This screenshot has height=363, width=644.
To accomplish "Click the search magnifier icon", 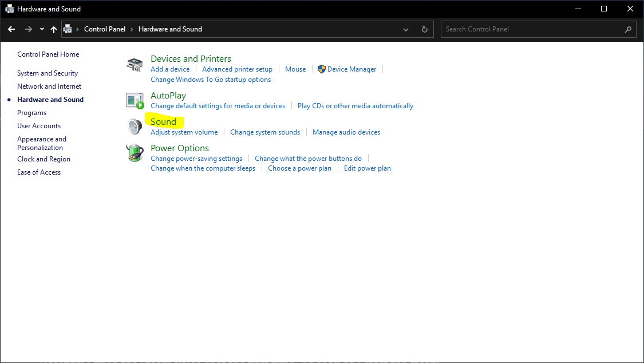I will coord(628,29).
